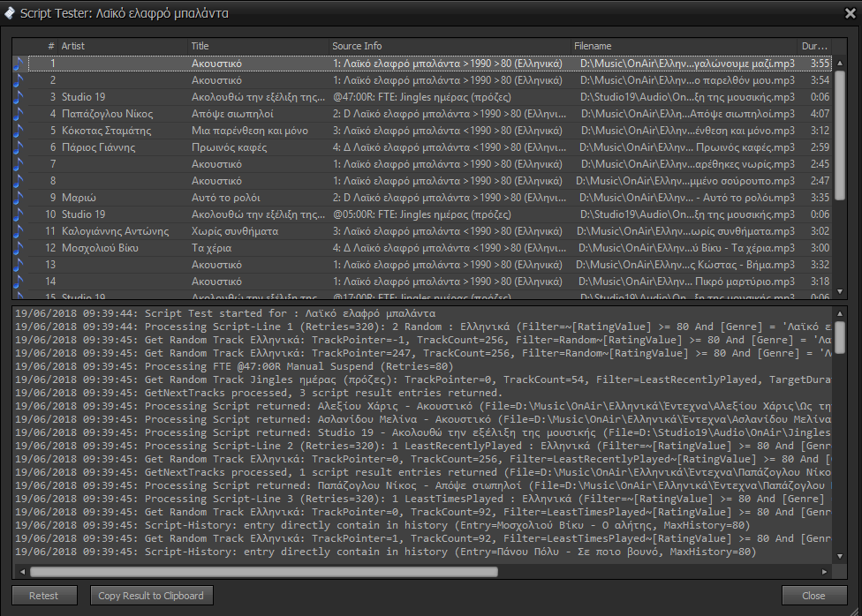Viewport: 862px width, 616px height.
Task: Click the log vertical scrollbar thumb
Action: pos(839,337)
